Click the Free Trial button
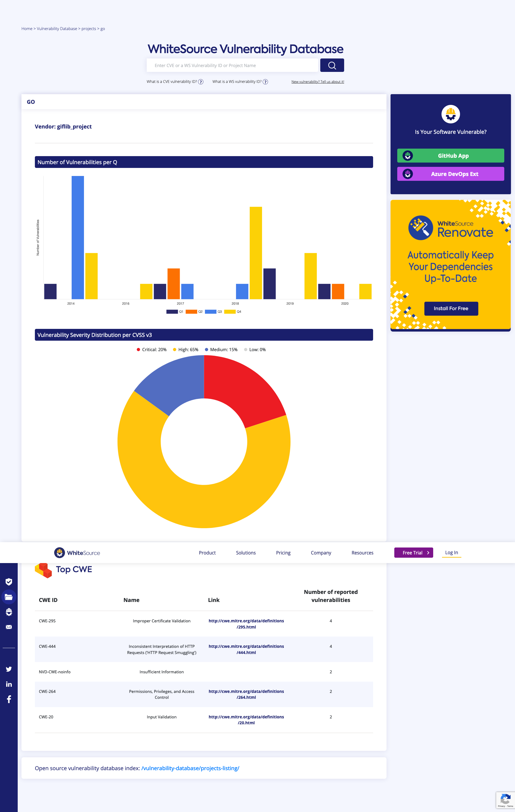The image size is (515, 812). pos(414,553)
